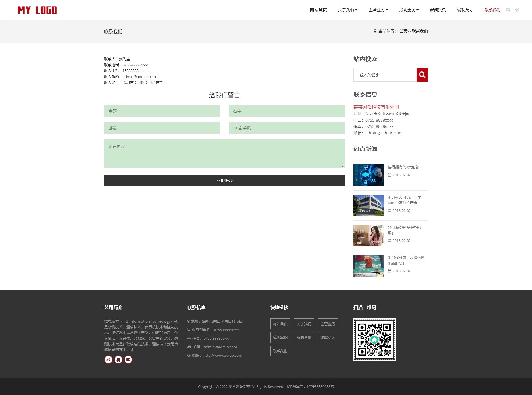This screenshot has width=532, height=395.
Task: Open 诚聘英才 navigation item
Action: (x=465, y=10)
